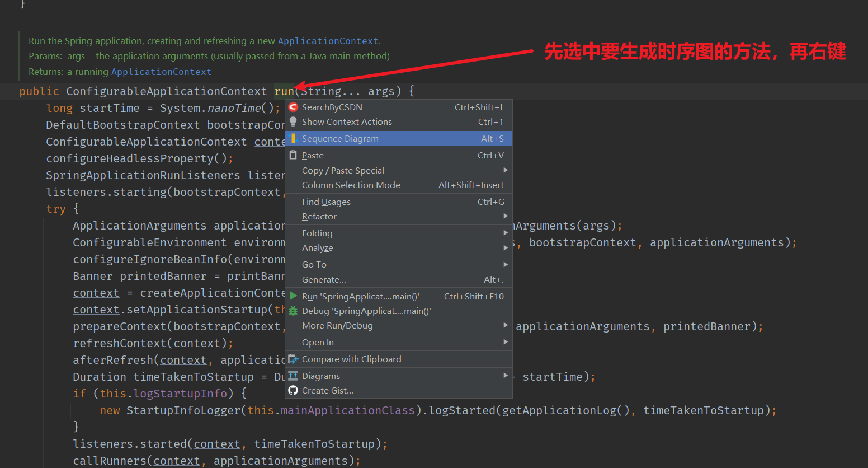Expand Copy / Paste Special submenu arrow
The width and height of the screenshot is (868, 468).
[x=506, y=170]
